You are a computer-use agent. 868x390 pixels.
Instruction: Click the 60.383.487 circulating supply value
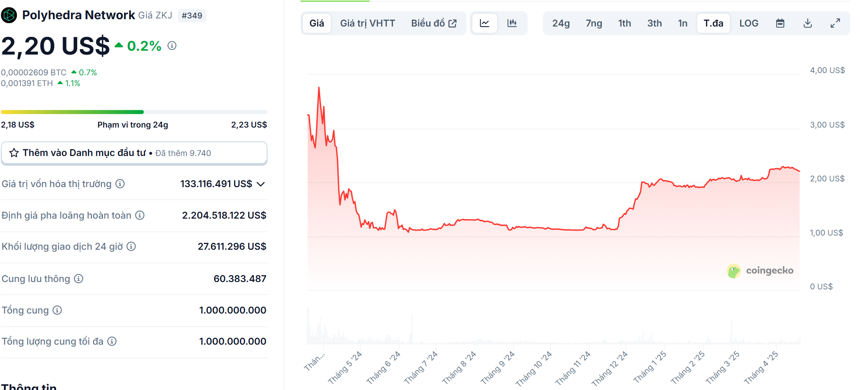tap(240, 279)
